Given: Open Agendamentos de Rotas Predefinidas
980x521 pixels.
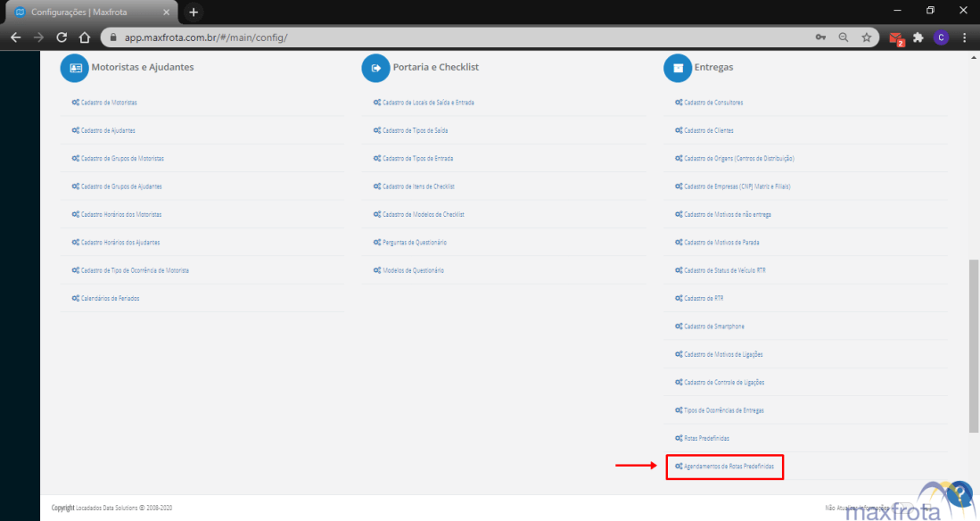Looking at the screenshot, I should click(x=728, y=467).
